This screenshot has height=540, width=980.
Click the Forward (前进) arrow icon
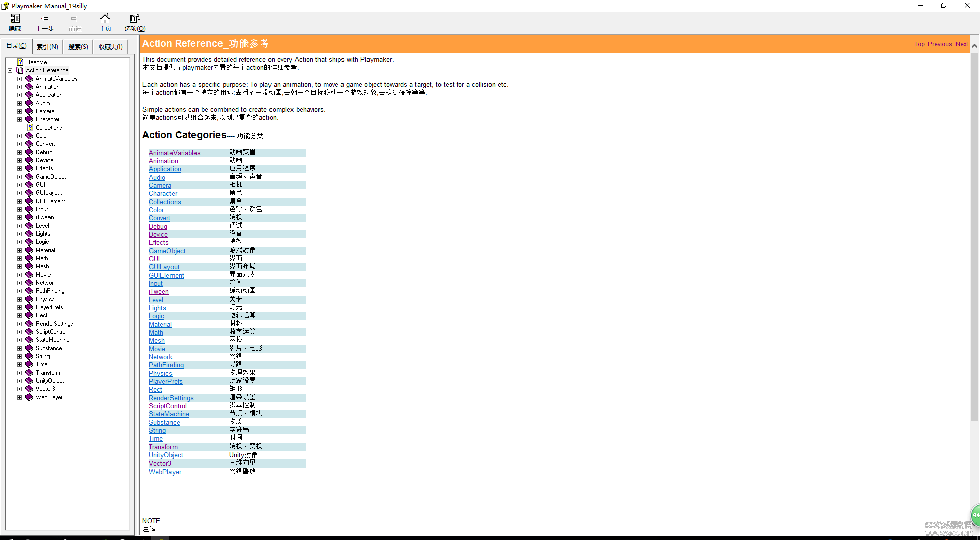click(x=75, y=19)
